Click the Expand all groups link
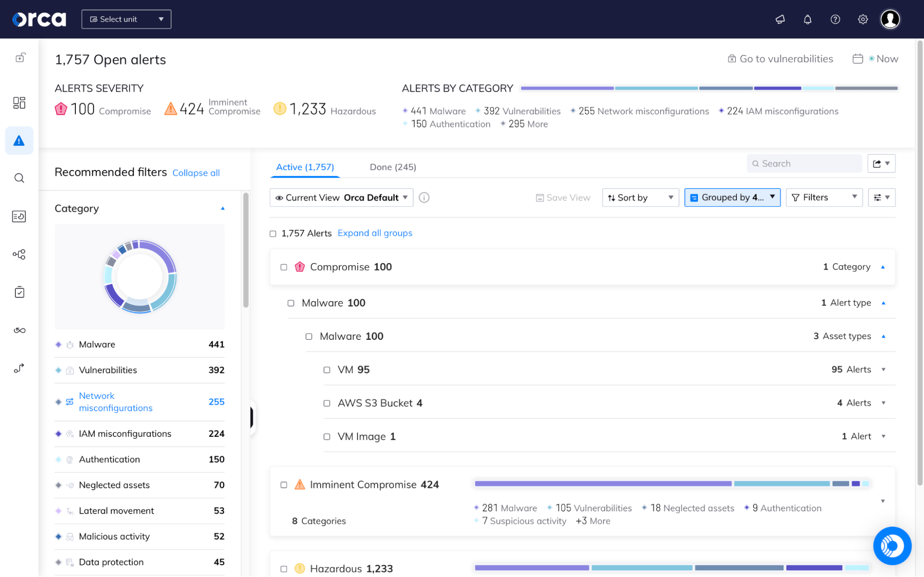This screenshot has width=924, height=577. (x=374, y=233)
